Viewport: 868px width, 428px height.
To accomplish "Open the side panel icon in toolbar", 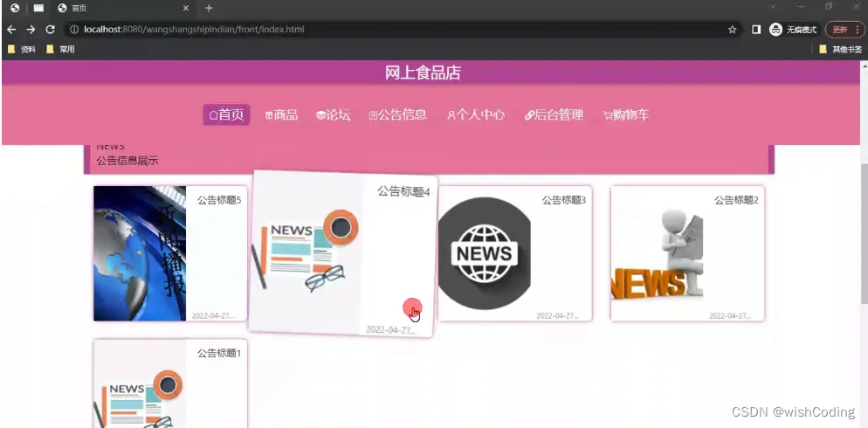I will (756, 30).
